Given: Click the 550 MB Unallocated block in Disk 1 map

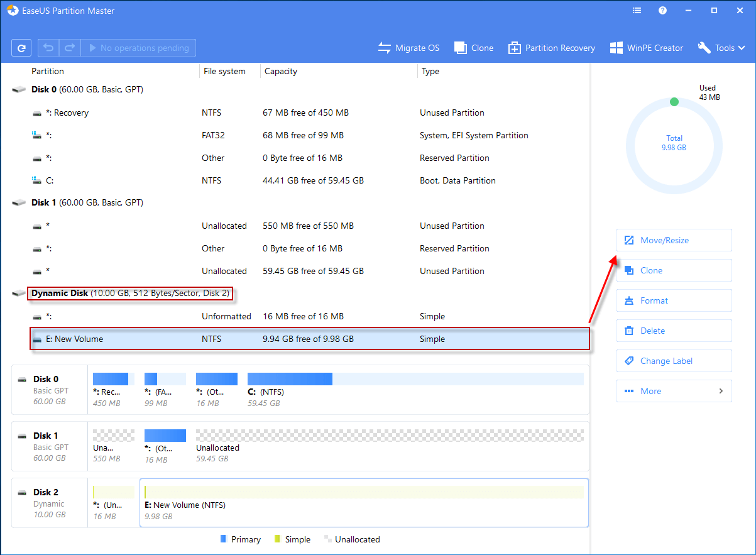Looking at the screenshot, I should [x=113, y=446].
